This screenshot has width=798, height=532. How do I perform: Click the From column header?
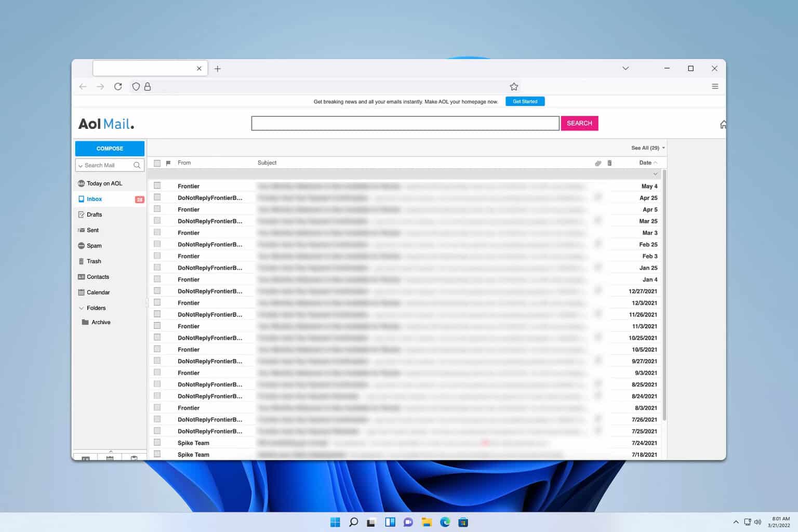point(184,163)
